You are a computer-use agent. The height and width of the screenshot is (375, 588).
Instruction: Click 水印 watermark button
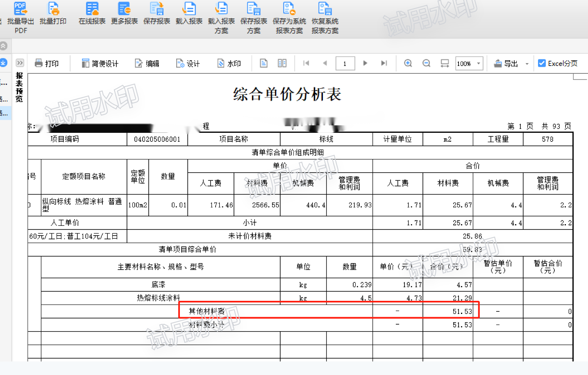click(x=229, y=64)
